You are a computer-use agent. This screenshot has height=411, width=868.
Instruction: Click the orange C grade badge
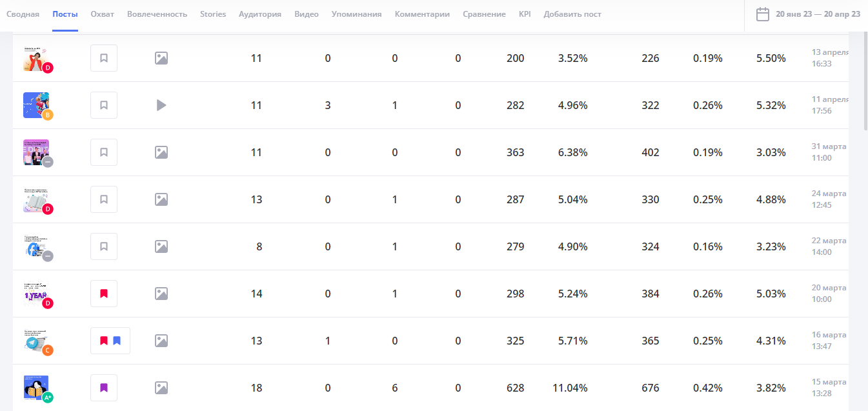click(x=48, y=350)
